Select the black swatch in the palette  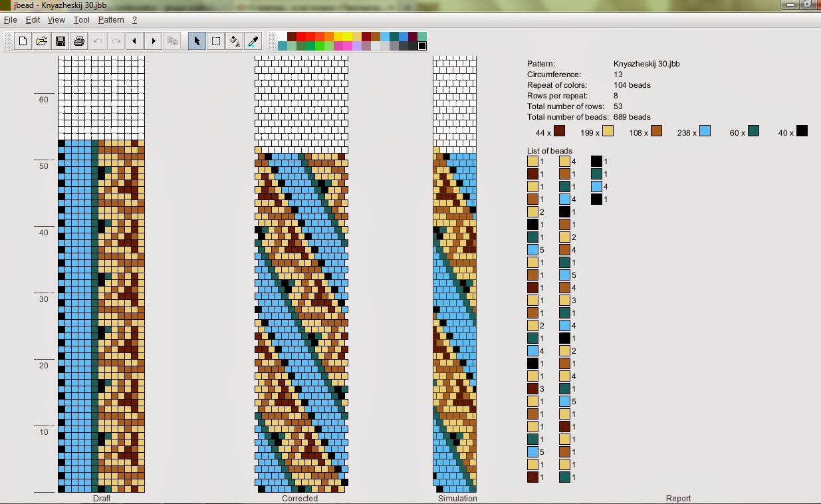pyautogui.click(x=421, y=46)
